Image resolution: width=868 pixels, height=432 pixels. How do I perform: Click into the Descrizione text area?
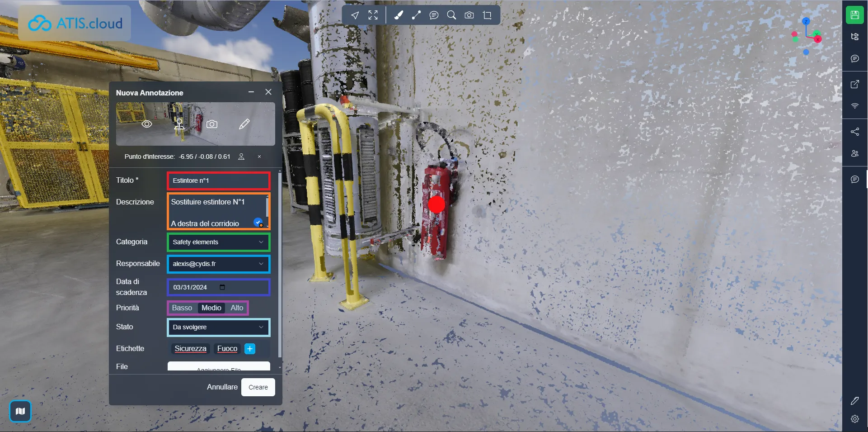pyautogui.click(x=219, y=212)
